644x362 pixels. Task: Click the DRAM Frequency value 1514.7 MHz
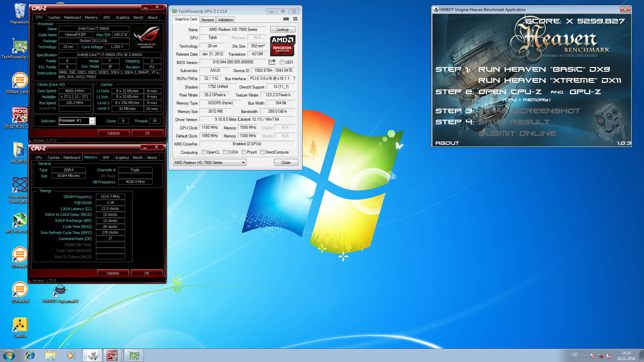(x=110, y=197)
